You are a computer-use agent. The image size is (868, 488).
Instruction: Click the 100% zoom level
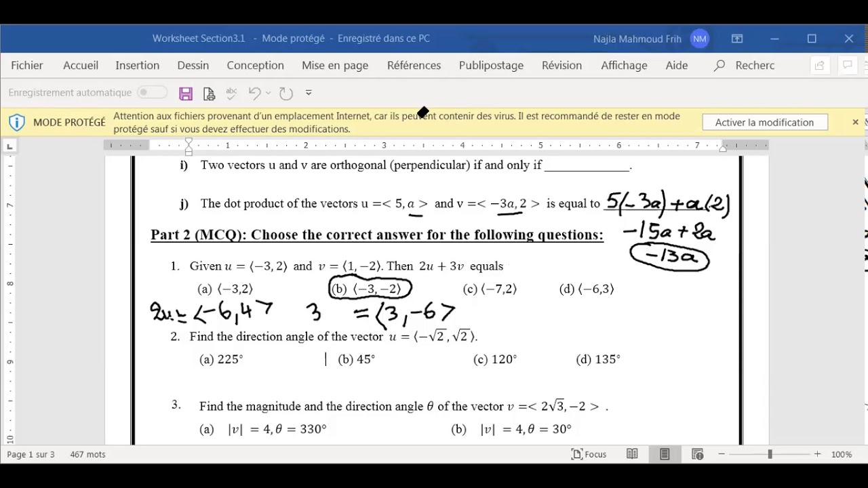842,454
